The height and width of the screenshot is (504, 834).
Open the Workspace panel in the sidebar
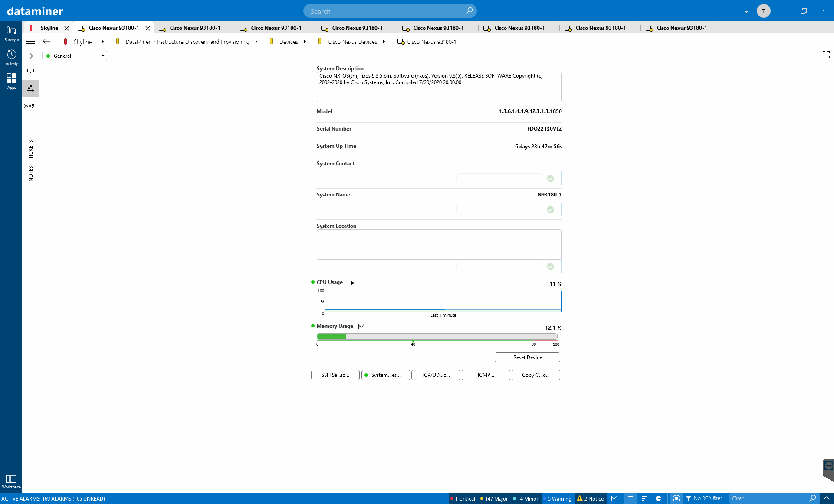(x=11, y=481)
